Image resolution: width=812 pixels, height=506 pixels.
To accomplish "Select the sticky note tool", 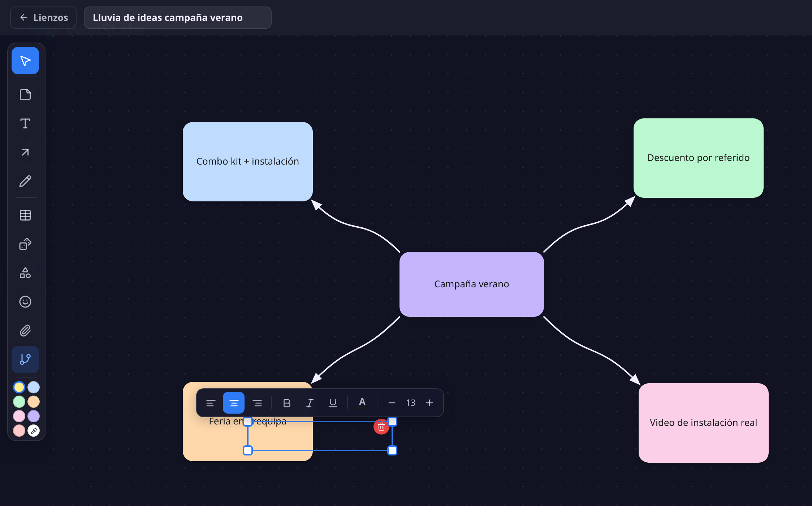I will coord(25,95).
